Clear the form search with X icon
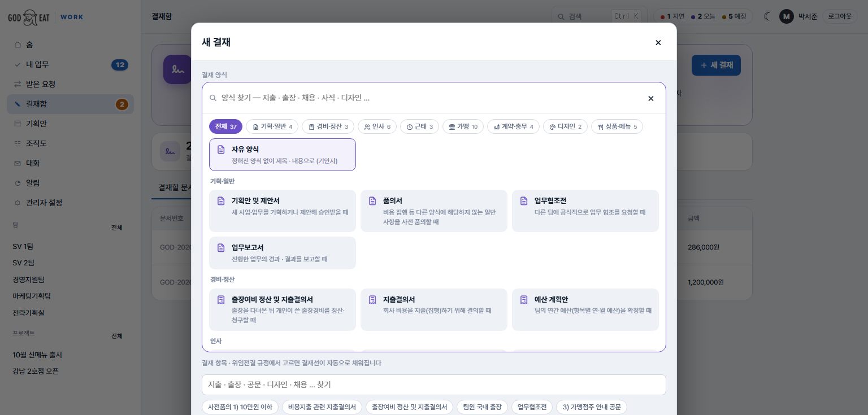 pyautogui.click(x=650, y=98)
